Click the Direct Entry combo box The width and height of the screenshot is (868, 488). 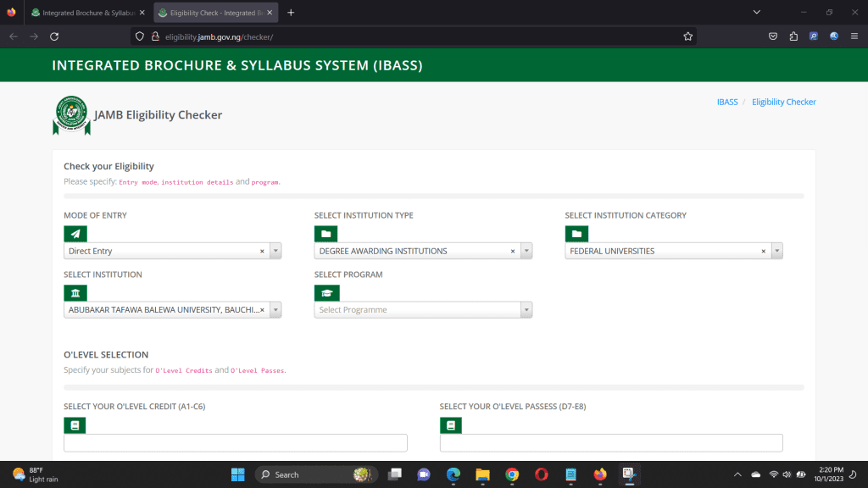point(172,251)
